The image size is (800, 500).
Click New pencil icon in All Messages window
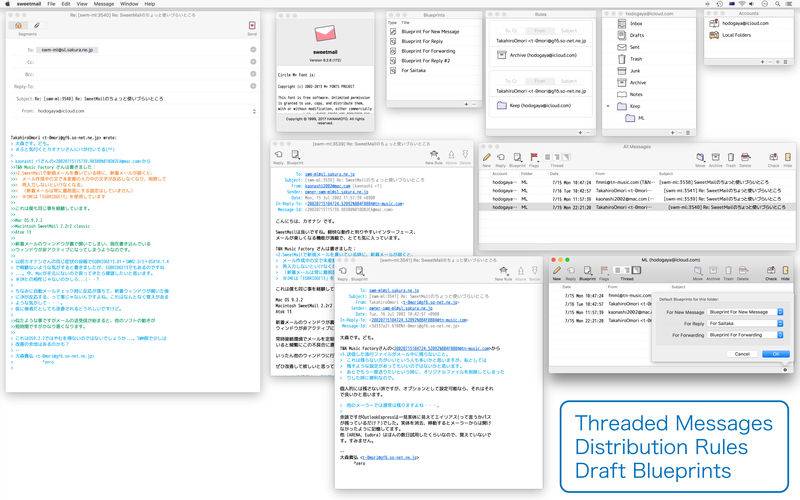(x=487, y=158)
